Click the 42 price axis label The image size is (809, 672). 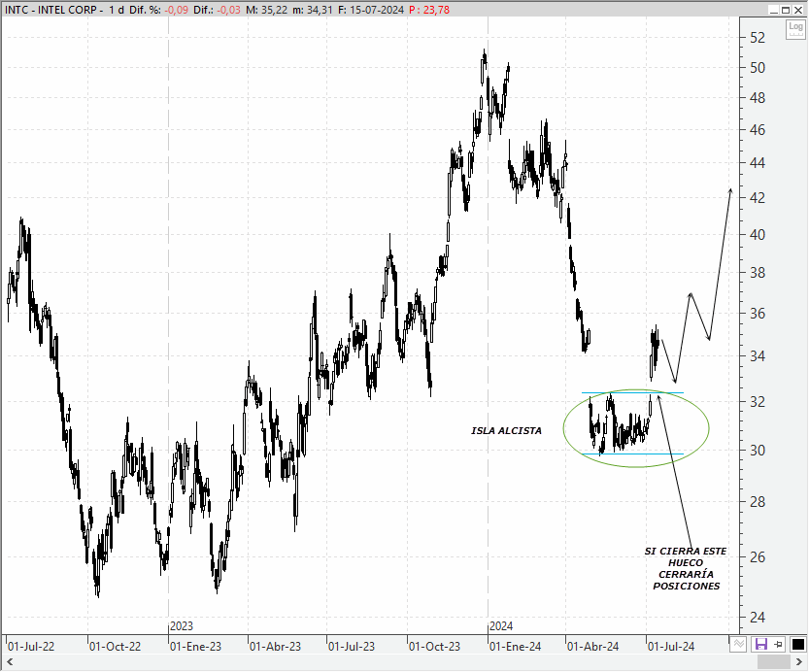point(758,197)
